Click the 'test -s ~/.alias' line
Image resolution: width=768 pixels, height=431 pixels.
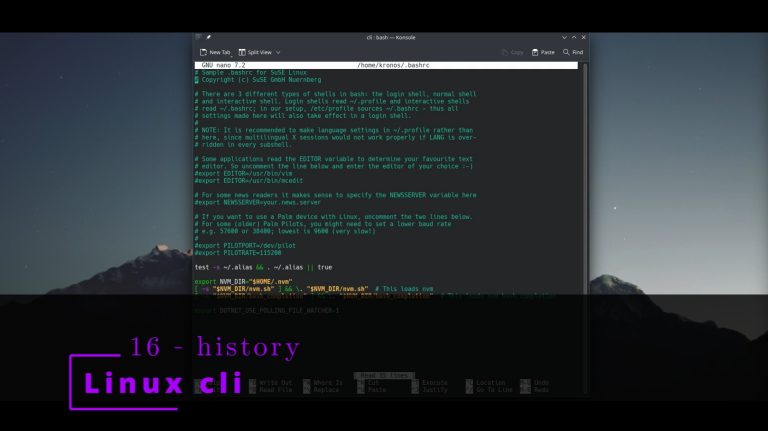click(264, 267)
